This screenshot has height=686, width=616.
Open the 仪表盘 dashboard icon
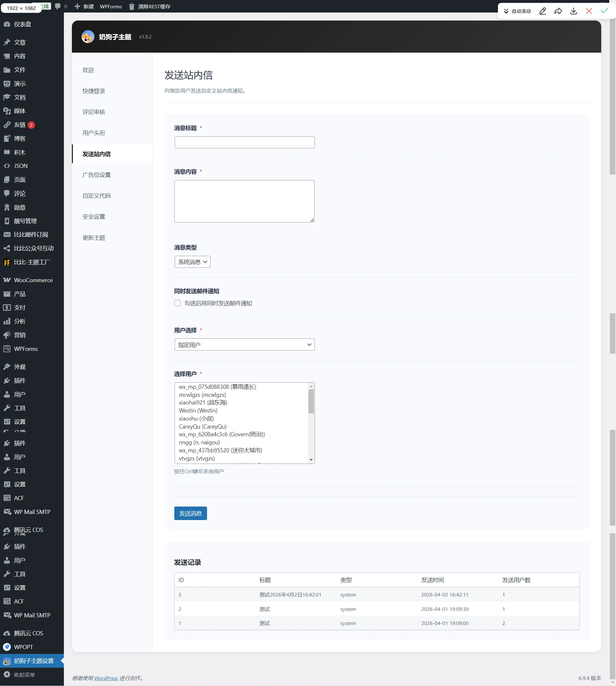coord(7,24)
